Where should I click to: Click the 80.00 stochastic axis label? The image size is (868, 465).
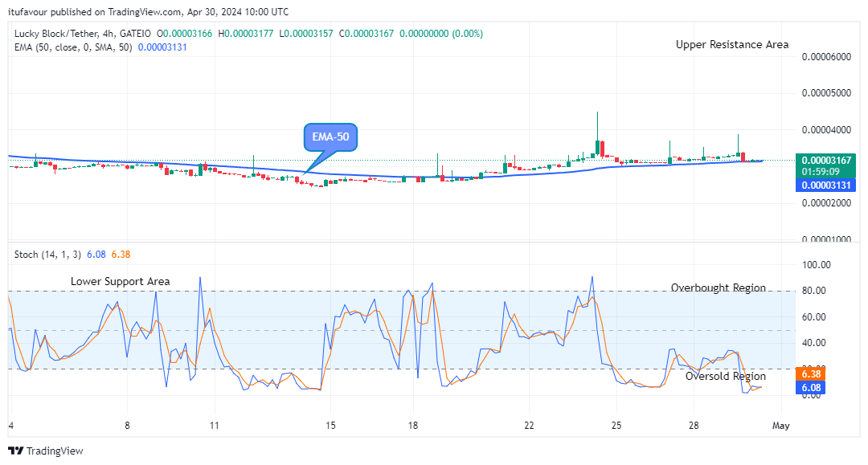click(x=813, y=290)
